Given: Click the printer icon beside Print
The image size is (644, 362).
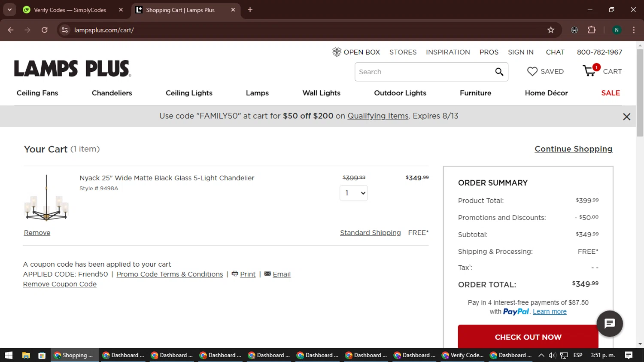Looking at the screenshot, I should click(x=235, y=274).
